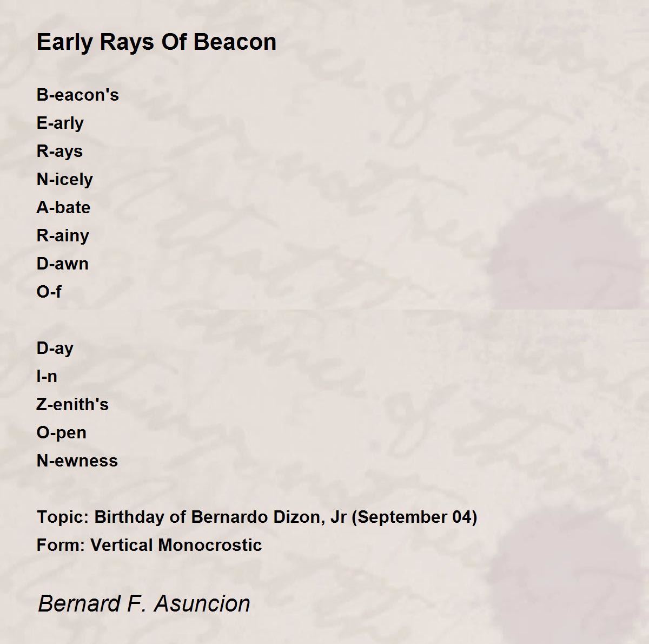Click the word A-bate

pyautogui.click(x=63, y=207)
